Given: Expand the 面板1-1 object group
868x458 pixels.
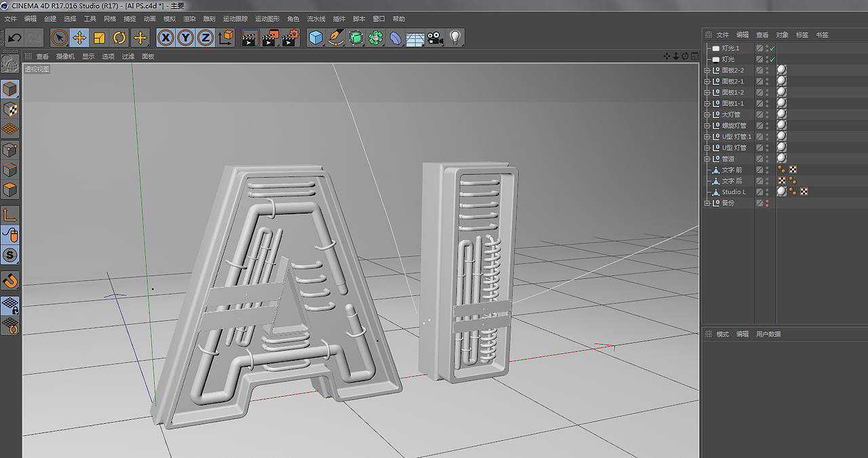Looking at the screenshot, I should point(707,104).
